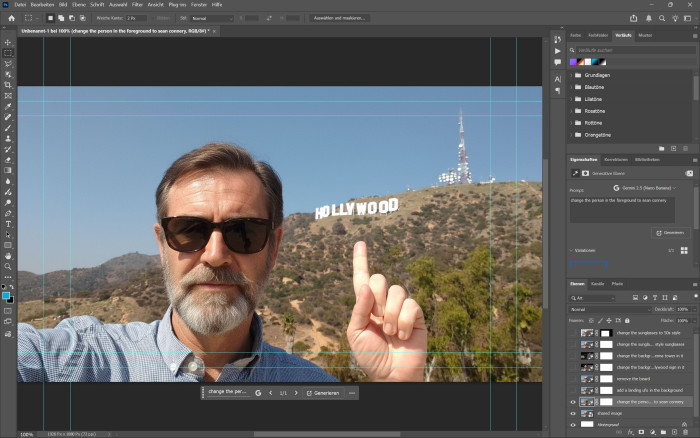
Task: Select the Move tool
Action: [8, 42]
